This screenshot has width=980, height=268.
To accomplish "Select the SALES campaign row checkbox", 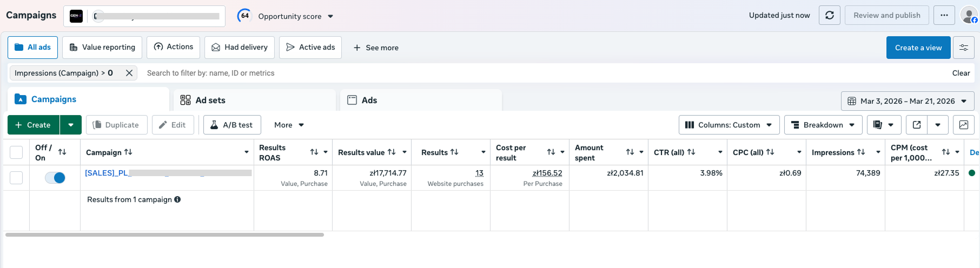I will pos(16,178).
